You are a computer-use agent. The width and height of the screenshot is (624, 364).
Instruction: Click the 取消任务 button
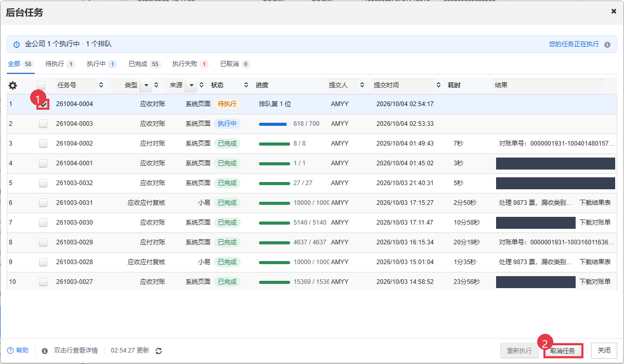pos(563,351)
